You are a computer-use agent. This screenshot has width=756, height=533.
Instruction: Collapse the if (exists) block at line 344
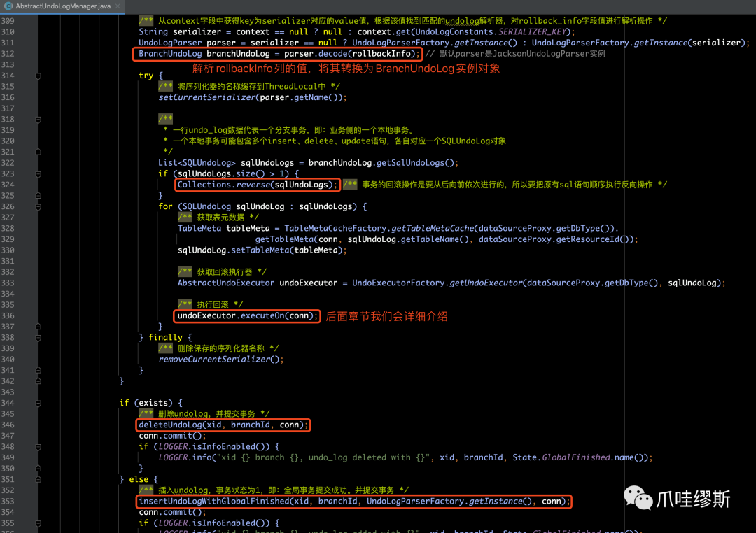click(x=38, y=404)
